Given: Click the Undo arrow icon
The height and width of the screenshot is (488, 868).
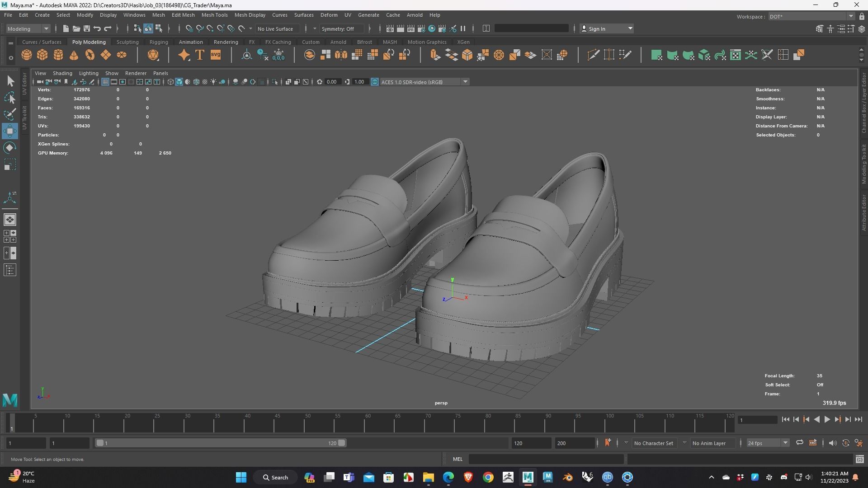Looking at the screenshot, I should [97, 28].
